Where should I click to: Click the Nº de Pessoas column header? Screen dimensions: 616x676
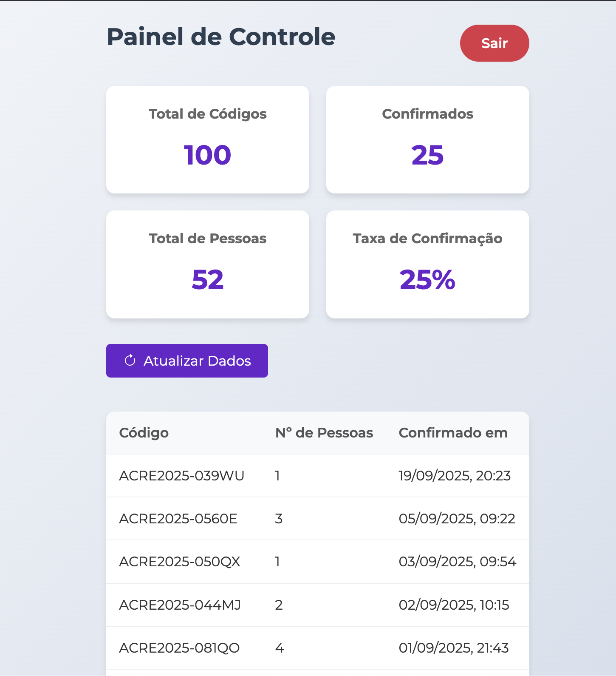pos(324,433)
